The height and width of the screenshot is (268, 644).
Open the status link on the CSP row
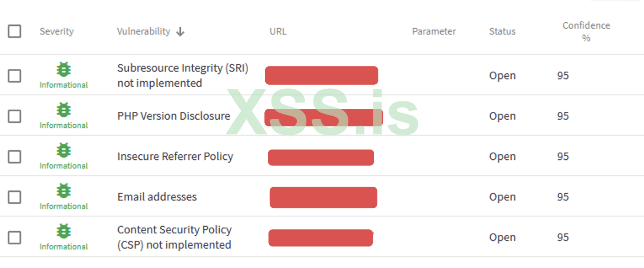(x=503, y=237)
